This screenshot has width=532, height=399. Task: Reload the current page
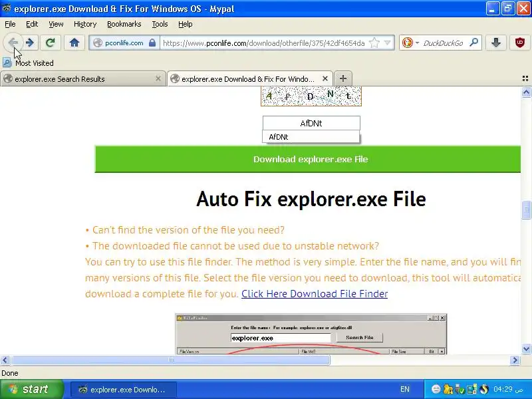(x=51, y=43)
